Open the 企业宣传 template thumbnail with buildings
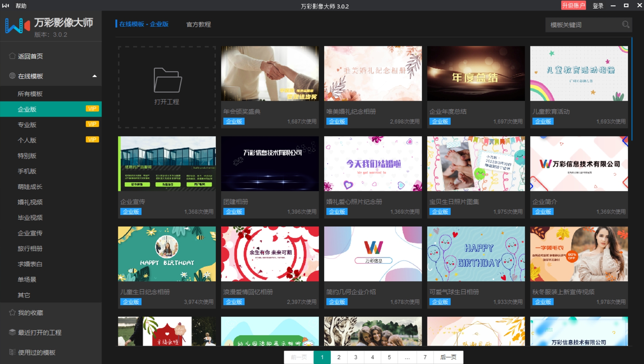The image size is (644, 364). 167,163
